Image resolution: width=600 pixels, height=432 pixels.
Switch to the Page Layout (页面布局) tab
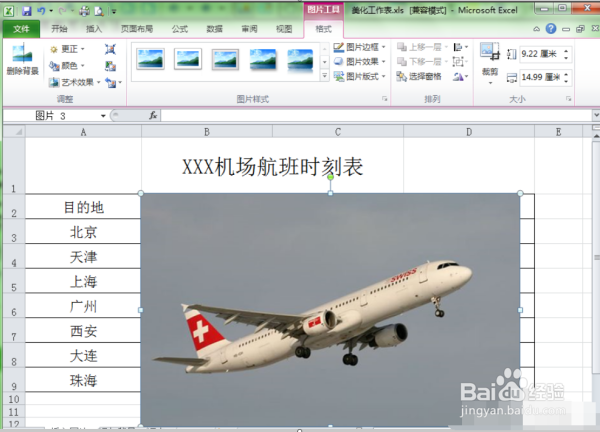pos(137,29)
